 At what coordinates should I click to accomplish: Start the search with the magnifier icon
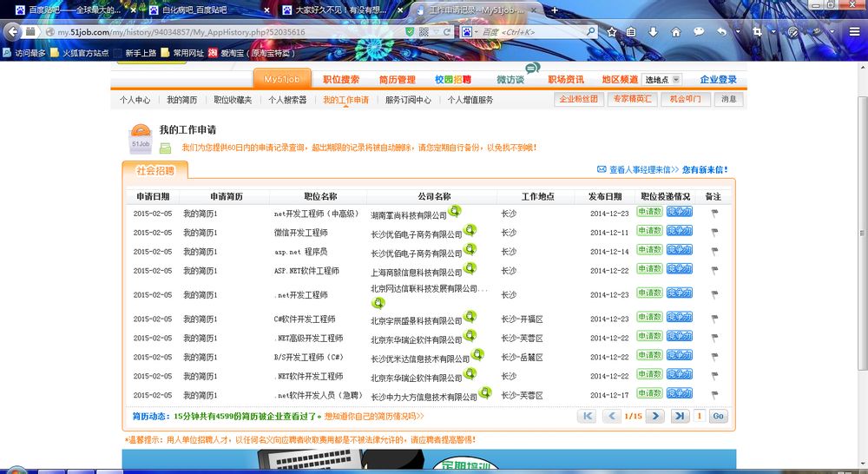[591, 31]
